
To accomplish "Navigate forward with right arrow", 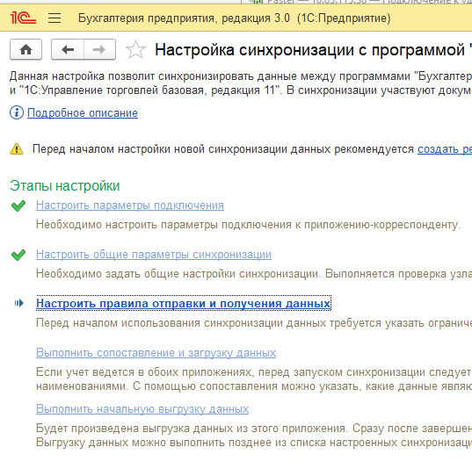I will (x=99, y=49).
